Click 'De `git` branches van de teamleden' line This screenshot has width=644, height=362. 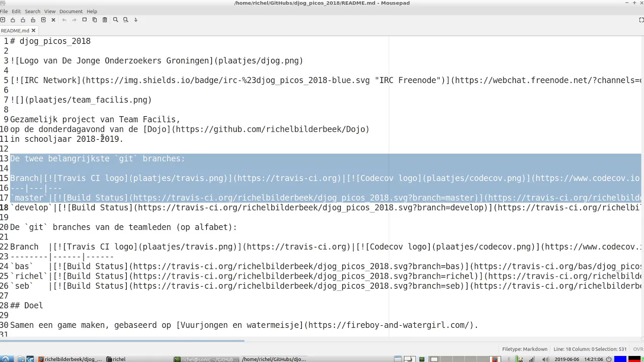point(123,227)
